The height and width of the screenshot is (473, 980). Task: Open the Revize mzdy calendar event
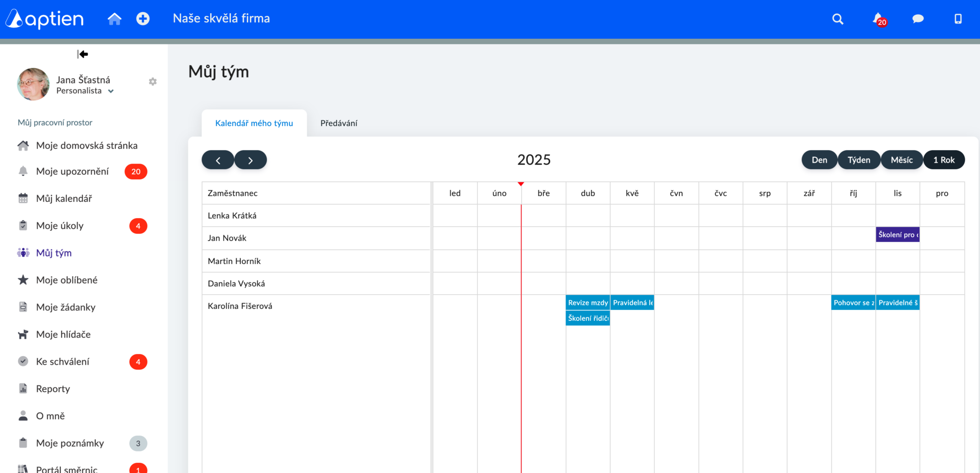tap(587, 302)
